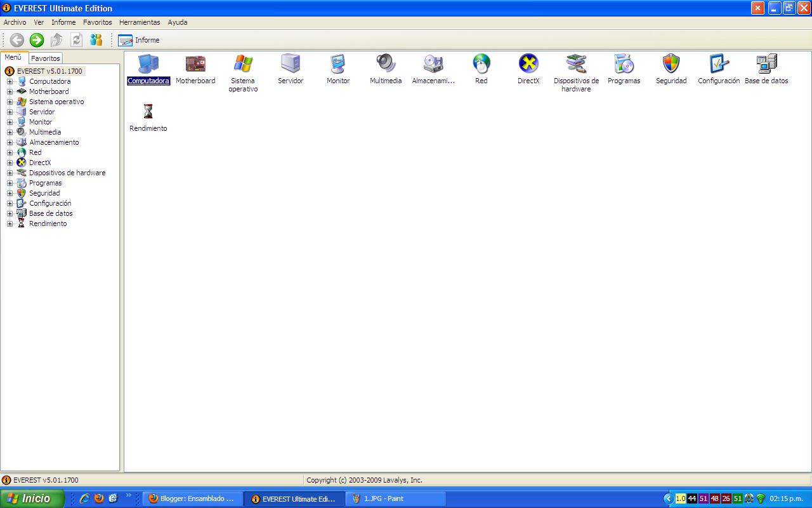This screenshot has width=812, height=508.
Task: Select Seguridad in the sidebar tree
Action: (x=44, y=193)
